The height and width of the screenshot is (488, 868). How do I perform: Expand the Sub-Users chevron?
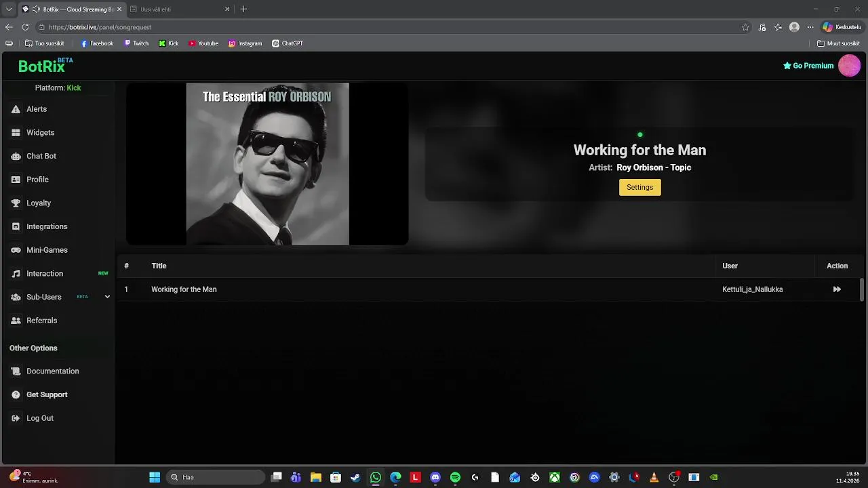coord(107,297)
